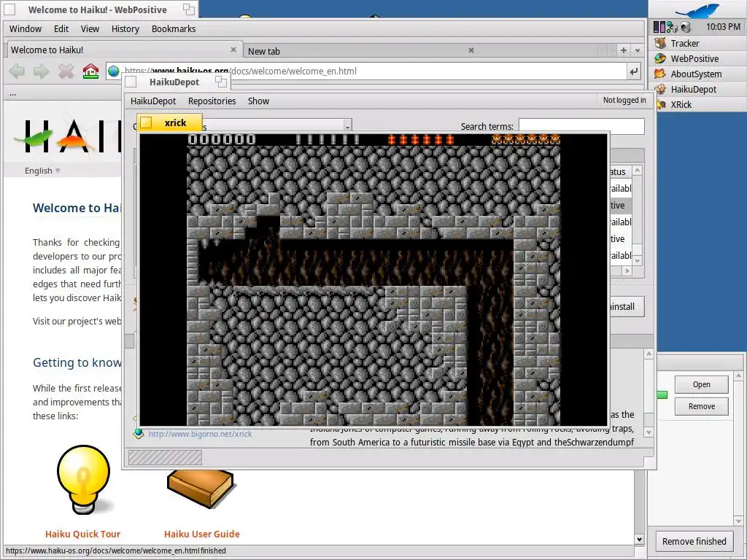Click the Back arrow in WebPositive
747x560 pixels.
coord(18,71)
